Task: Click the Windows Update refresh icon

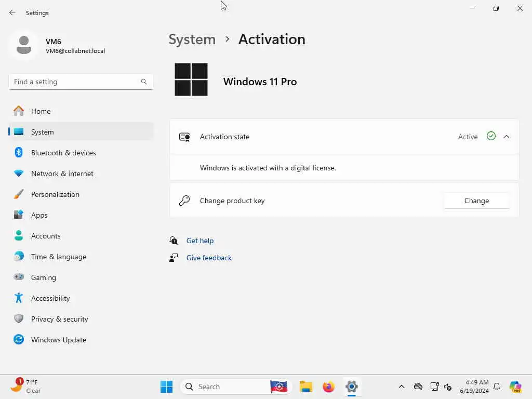Action: point(19,339)
